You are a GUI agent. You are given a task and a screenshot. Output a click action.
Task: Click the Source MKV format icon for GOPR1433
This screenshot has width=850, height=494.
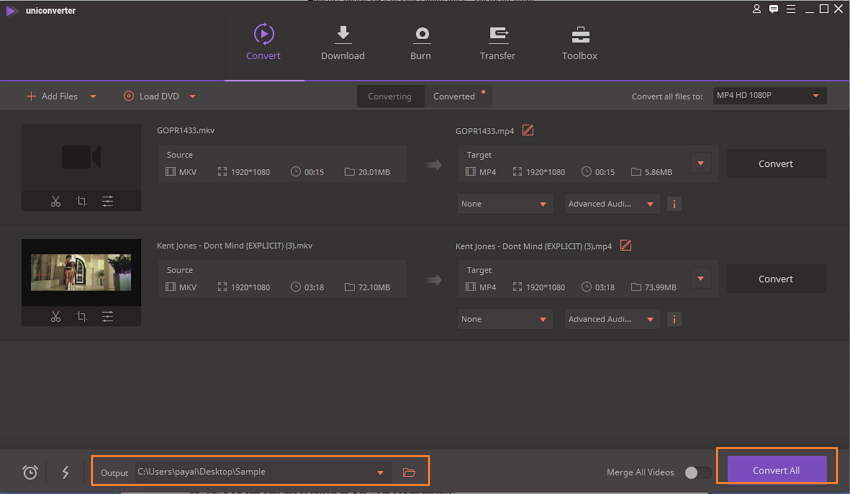pyautogui.click(x=170, y=171)
